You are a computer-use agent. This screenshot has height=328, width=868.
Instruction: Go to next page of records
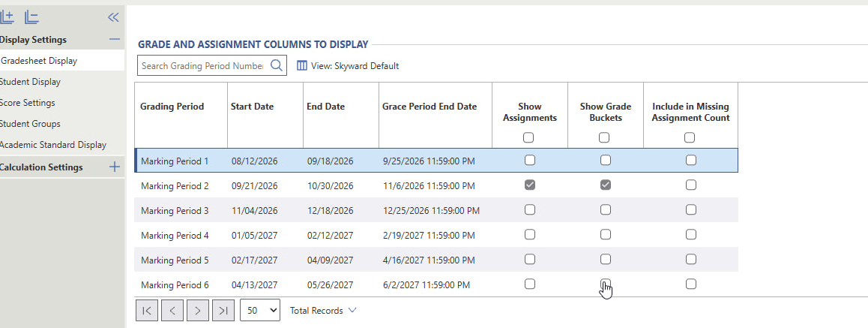pos(198,311)
